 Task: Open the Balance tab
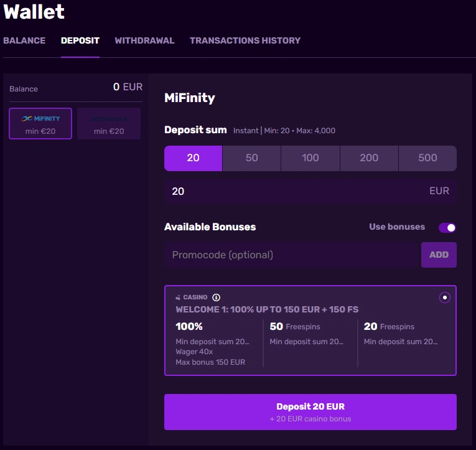coord(24,40)
